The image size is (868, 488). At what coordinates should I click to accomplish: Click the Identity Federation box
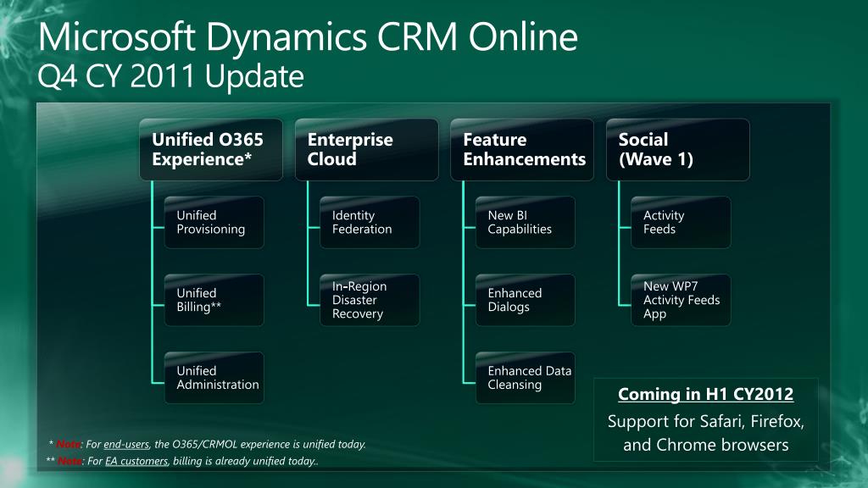[x=370, y=223]
